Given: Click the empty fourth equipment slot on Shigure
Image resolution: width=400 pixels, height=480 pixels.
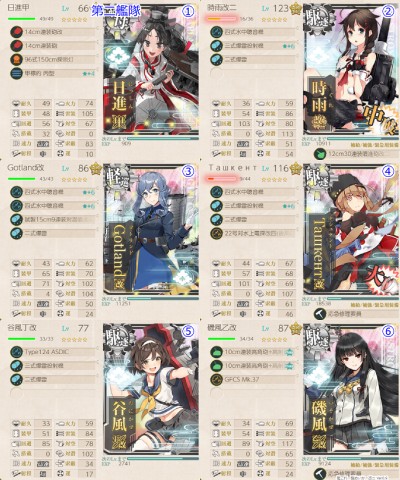Looking at the screenshot, I should click(x=253, y=73).
